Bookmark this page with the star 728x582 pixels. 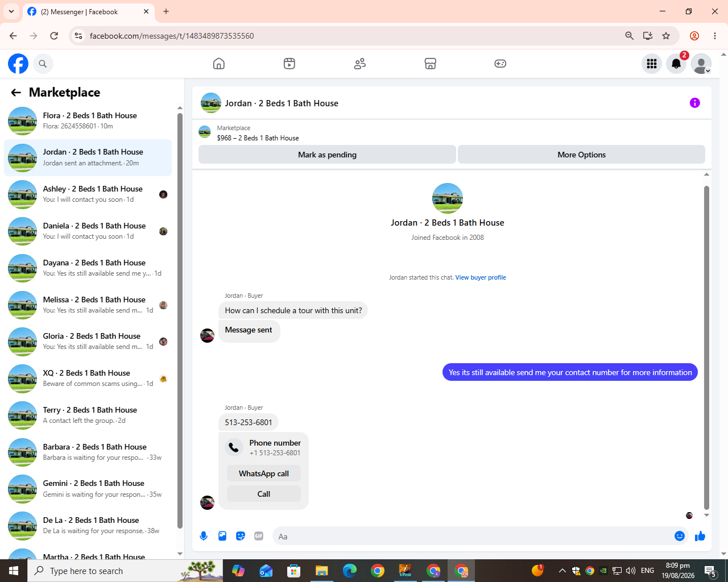pos(666,36)
